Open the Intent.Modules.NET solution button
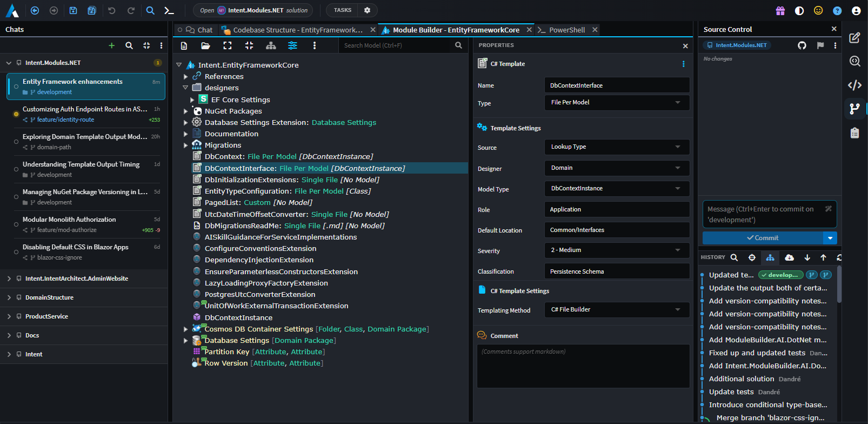 tap(253, 10)
